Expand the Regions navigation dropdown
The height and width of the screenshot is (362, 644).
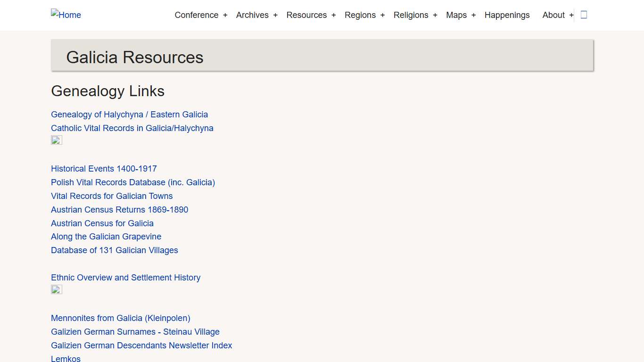[360, 15]
